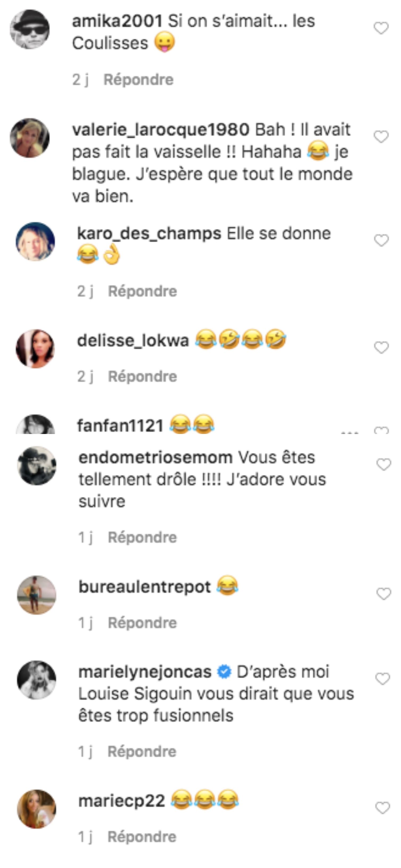Like valerie_larocque1980's comment with the heart
This screenshot has height=868, width=401.
(x=381, y=137)
